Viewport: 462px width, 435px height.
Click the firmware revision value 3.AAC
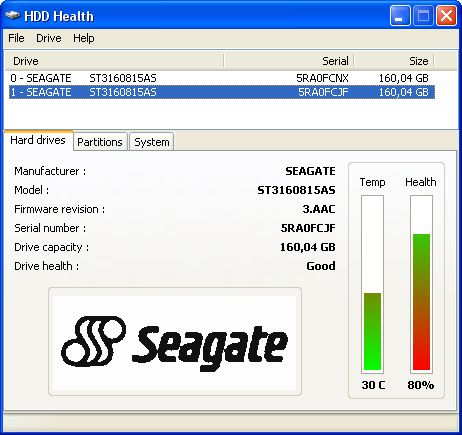click(319, 209)
